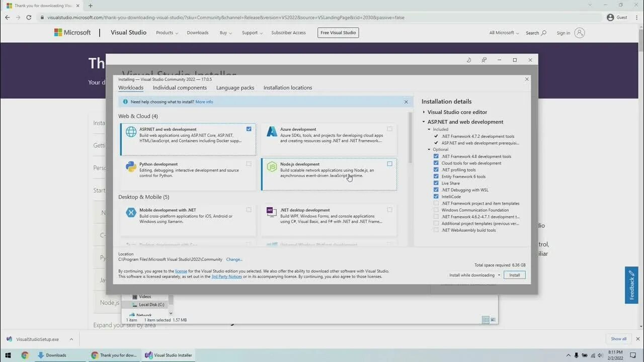This screenshot has width=644, height=362.
Task: Dismiss the 'Need help choosing' banner
Action: (406, 102)
